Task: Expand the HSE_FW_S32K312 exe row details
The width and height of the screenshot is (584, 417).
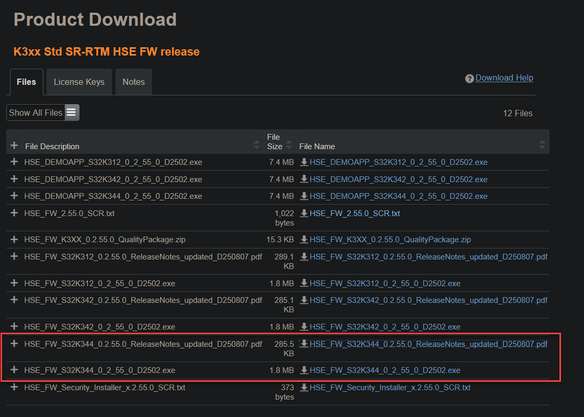Action: (x=14, y=283)
